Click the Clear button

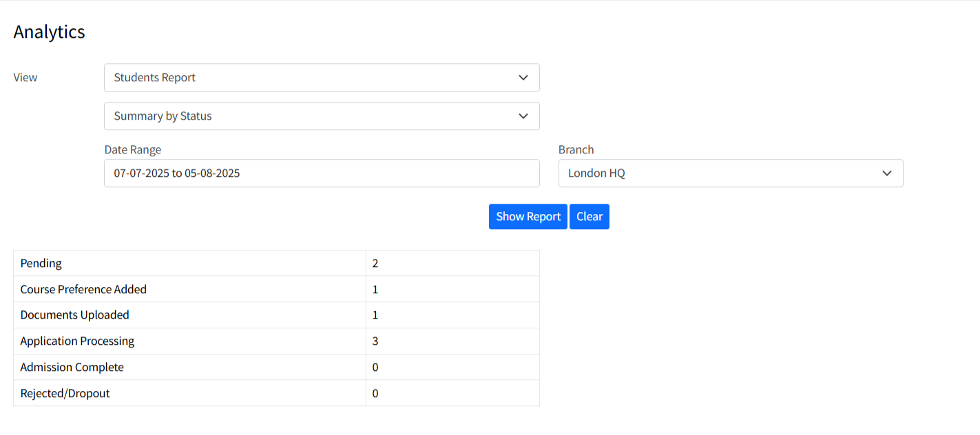[x=589, y=217]
